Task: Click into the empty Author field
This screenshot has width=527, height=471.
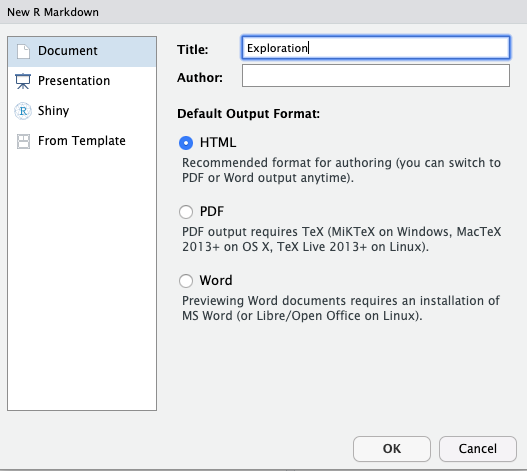Action: click(376, 76)
